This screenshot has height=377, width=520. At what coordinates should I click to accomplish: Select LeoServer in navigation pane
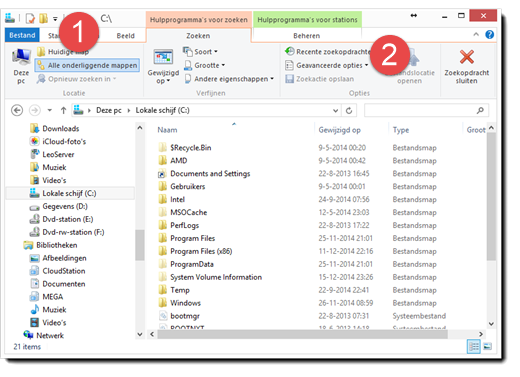pyautogui.click(x=58, y=155)
